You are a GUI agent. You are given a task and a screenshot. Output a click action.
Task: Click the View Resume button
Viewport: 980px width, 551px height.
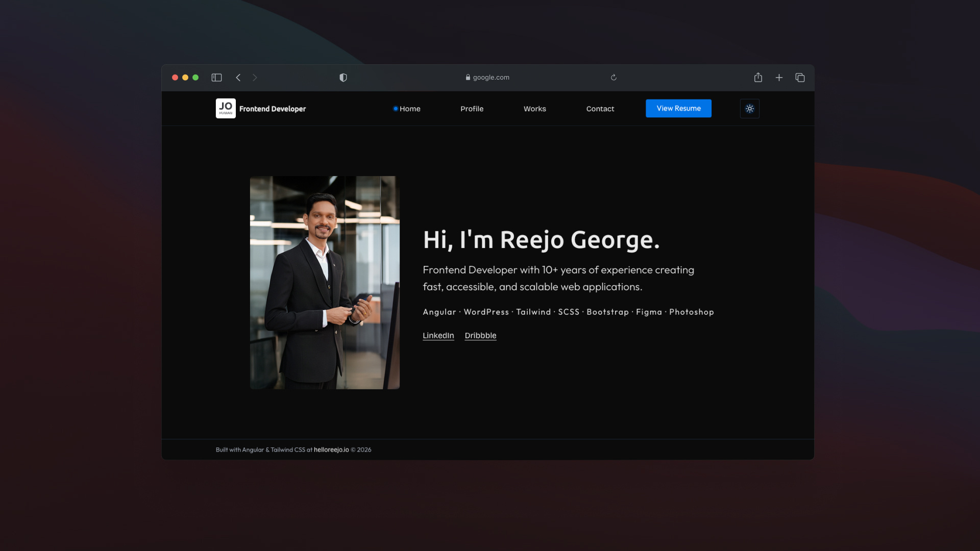(678, 108)
